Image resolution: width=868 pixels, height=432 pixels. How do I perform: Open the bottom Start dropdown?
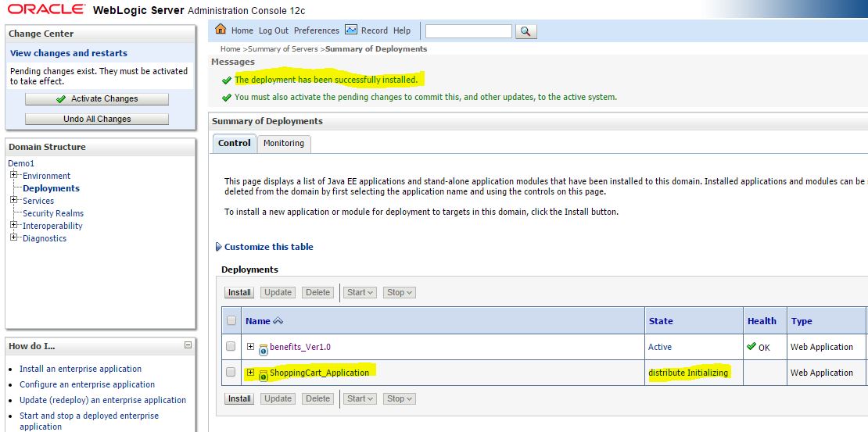[x=360, y=398]
